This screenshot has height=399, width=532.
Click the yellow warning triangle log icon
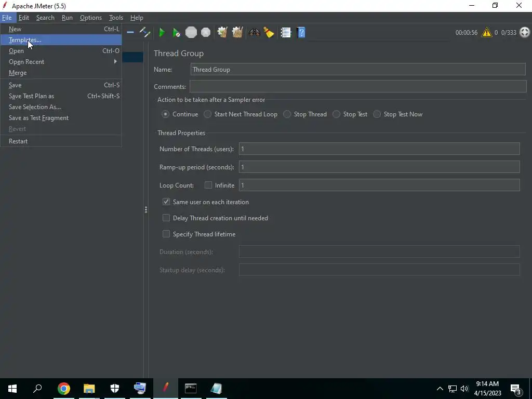pos(486,33)
